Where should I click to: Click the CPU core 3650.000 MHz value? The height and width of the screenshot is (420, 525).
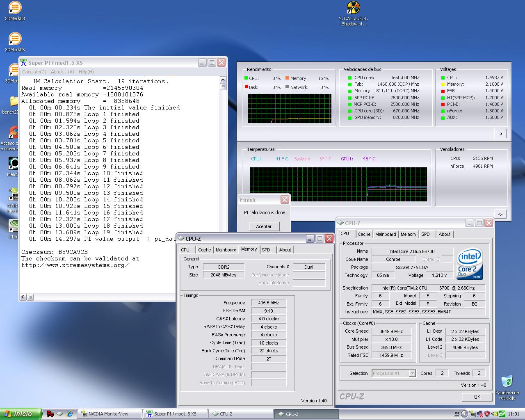coord(404,78)
